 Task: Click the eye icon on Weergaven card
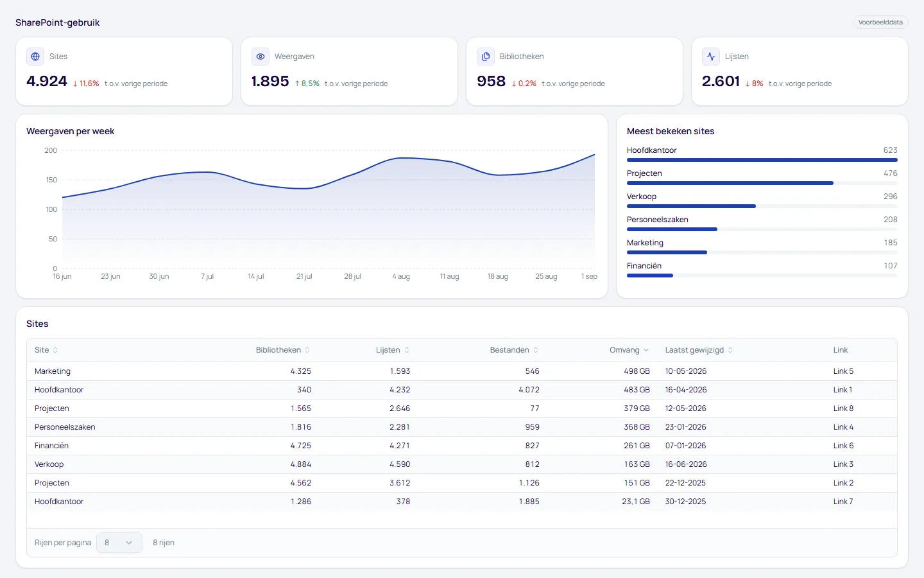[261, 57]
